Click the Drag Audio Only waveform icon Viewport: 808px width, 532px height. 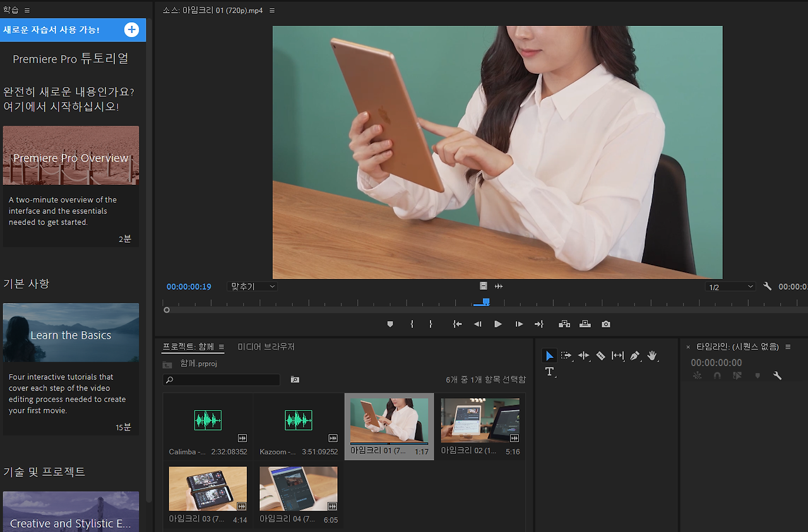tap(499, 287)
